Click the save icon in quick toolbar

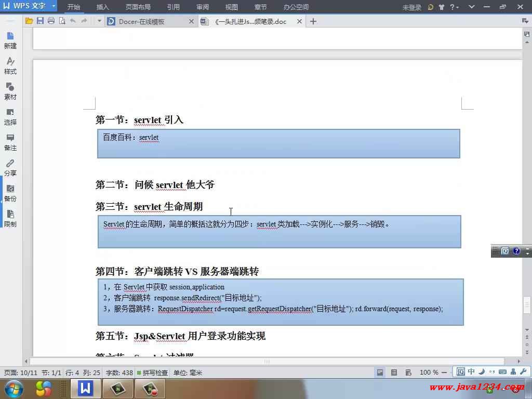[x=40, y=21]
